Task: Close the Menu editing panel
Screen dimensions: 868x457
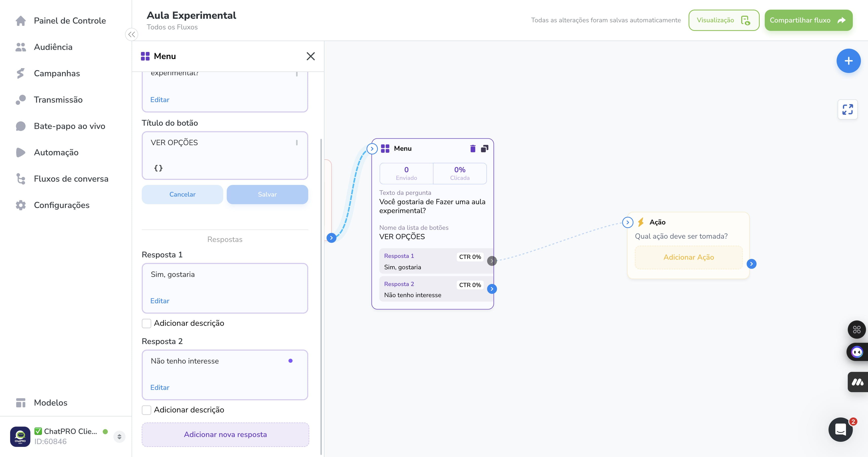Action: [x=311, y=56]
